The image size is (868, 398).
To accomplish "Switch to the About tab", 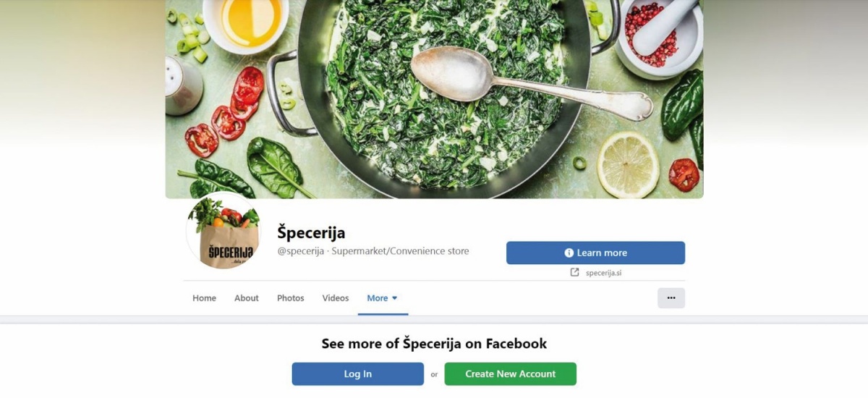I will point(247,298).
